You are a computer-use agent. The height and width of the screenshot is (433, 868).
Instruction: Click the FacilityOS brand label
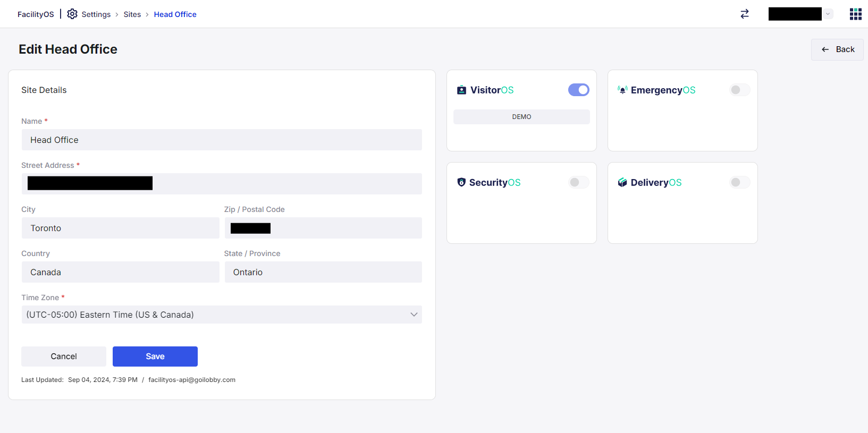click(x=36, y=14)
